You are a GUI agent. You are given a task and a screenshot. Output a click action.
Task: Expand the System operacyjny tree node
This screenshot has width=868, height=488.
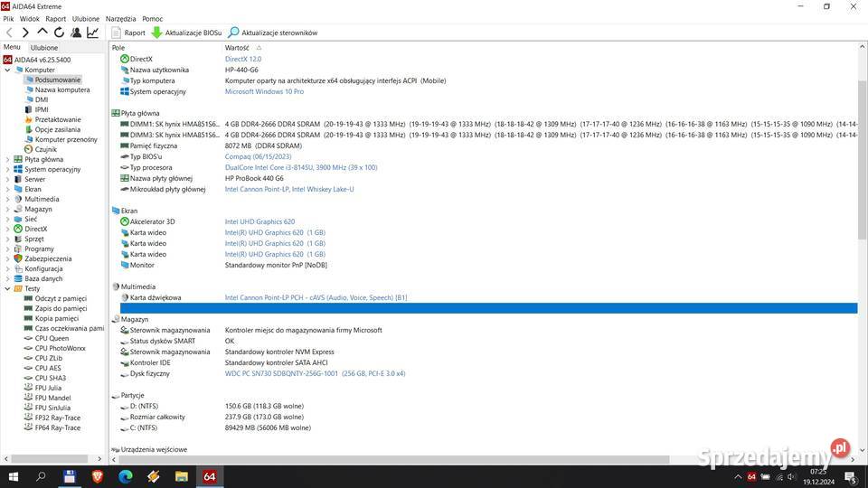click(8, 169)
